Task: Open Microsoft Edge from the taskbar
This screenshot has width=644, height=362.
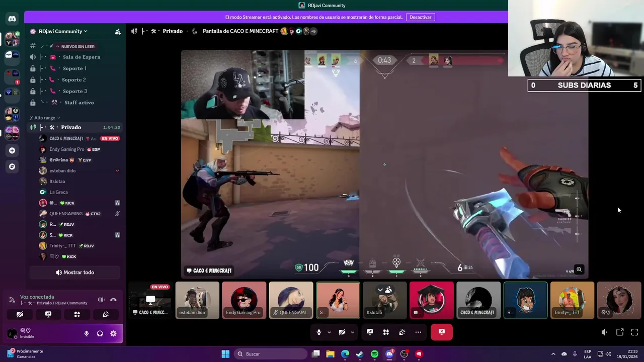Action: coord(345,354)
